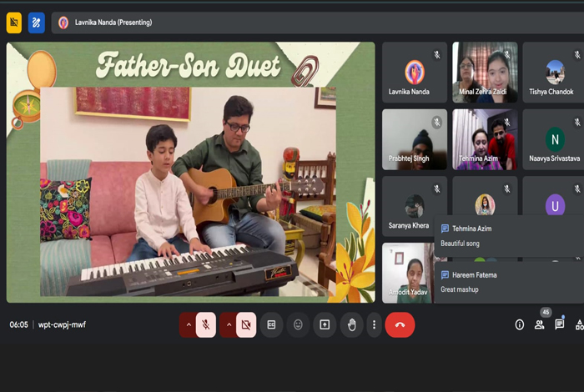Select Saranya Khera participant tile
The width and height of the screenshot is (584, 392).
point(409,207)
